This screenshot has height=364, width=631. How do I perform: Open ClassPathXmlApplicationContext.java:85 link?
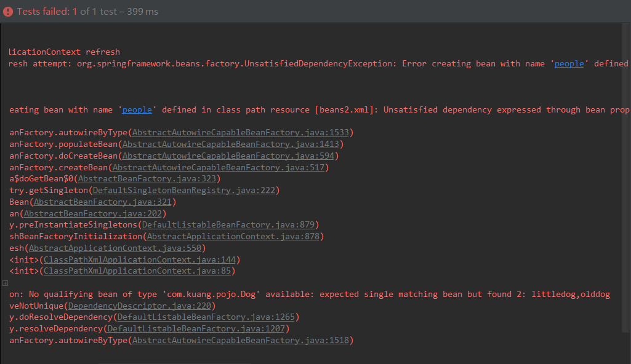137,271
